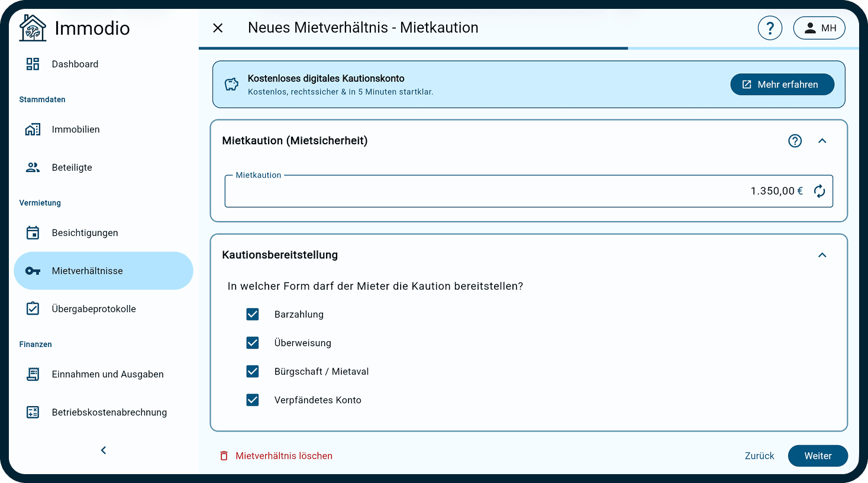Click the Kostenloses digitales Kautionskonto heading
868x483 pixels.
coord(326,78)
